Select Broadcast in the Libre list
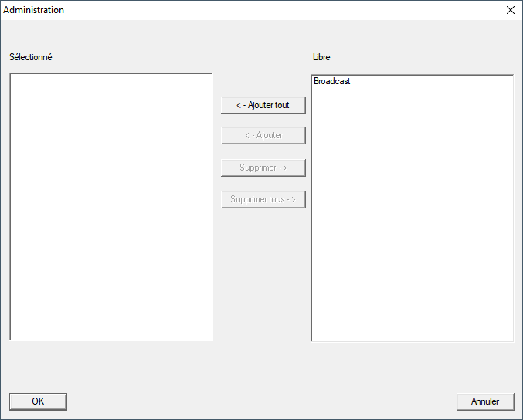 click(x=332, y=81)
